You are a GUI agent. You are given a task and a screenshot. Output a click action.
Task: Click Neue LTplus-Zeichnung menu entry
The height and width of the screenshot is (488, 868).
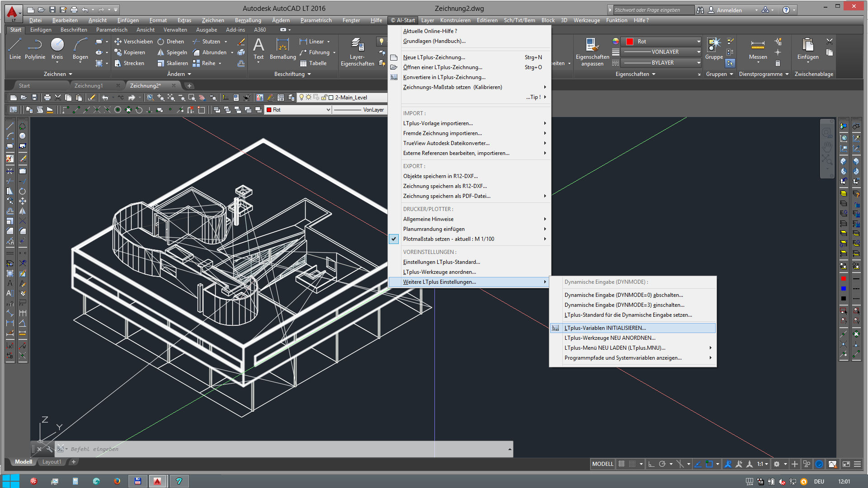[x=434, y=57]
